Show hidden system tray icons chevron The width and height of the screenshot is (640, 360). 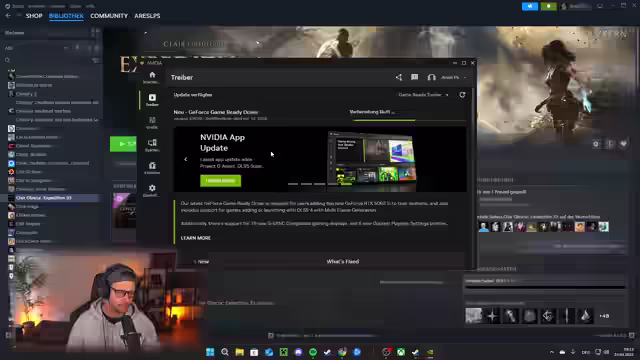(552, 352)
